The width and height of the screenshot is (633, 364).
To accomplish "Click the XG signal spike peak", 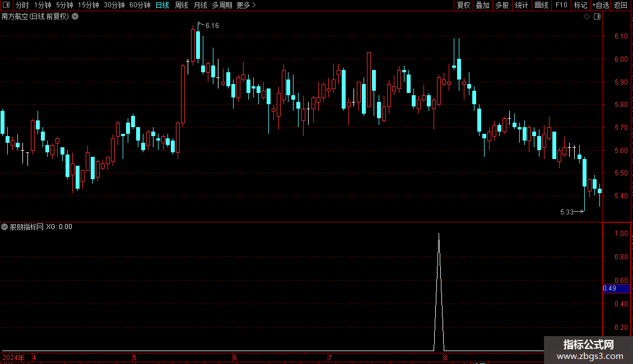I will click(439, 234).
